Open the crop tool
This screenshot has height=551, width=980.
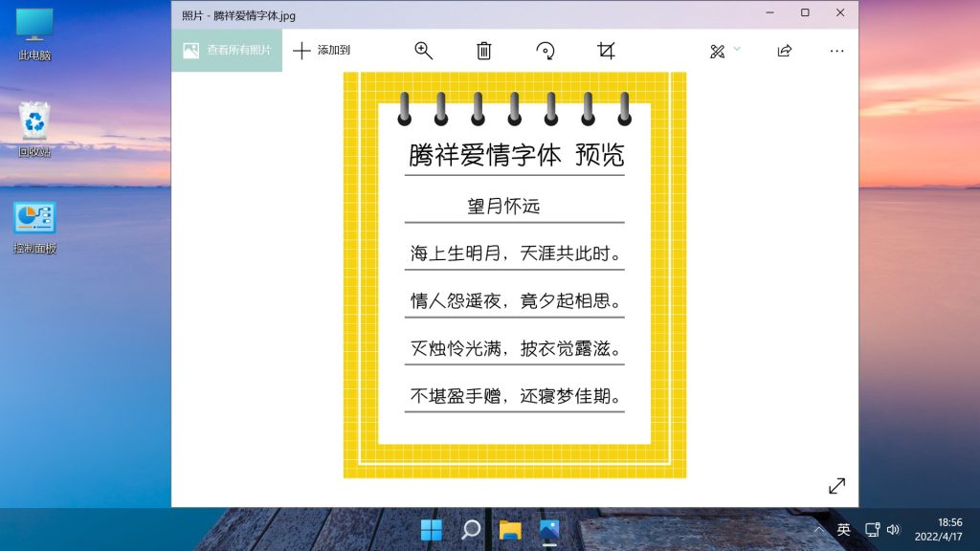[606, 51]
